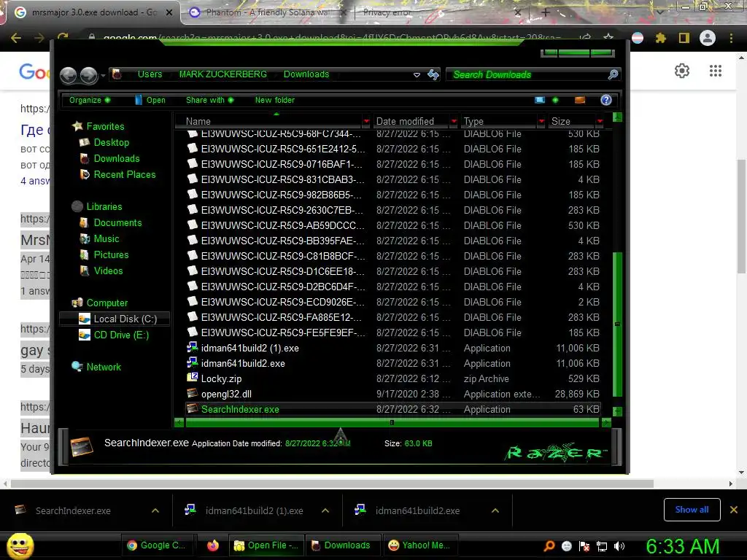This screenshot has height=560, width=747.
Task: Open Google settings gear
Action: click(682, 71)
